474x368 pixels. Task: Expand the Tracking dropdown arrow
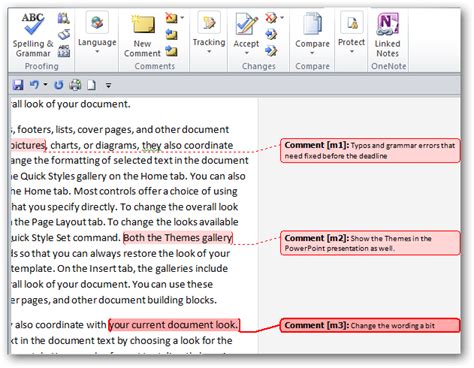coord(209,52)
